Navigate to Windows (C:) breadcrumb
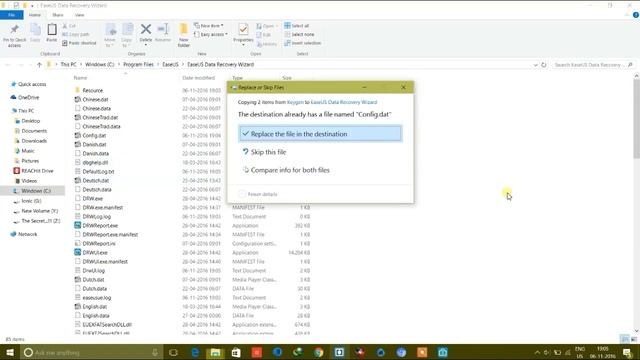640x360 pixels. point(100,64)
